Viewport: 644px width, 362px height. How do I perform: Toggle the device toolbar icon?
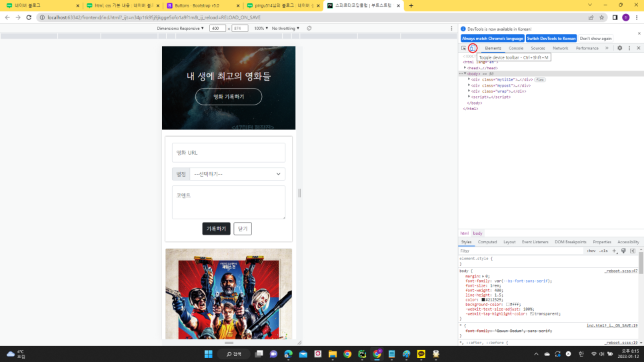472,48
